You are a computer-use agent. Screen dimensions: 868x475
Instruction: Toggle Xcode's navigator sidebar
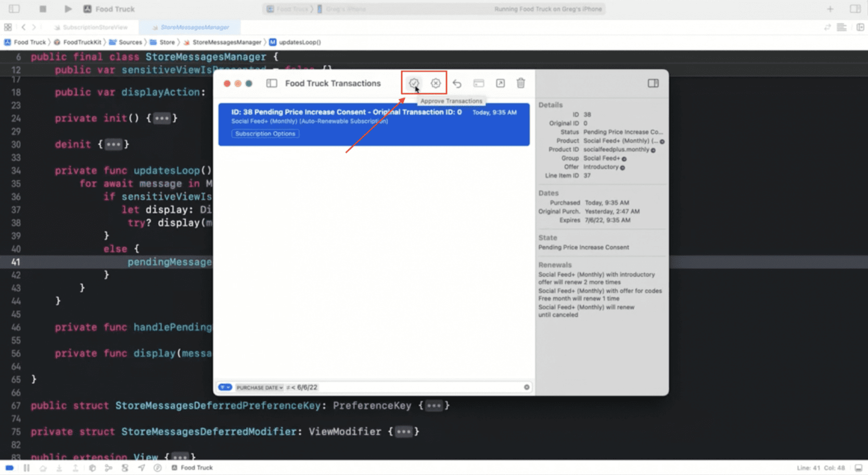pyautogui.click(x=14, y=8)
